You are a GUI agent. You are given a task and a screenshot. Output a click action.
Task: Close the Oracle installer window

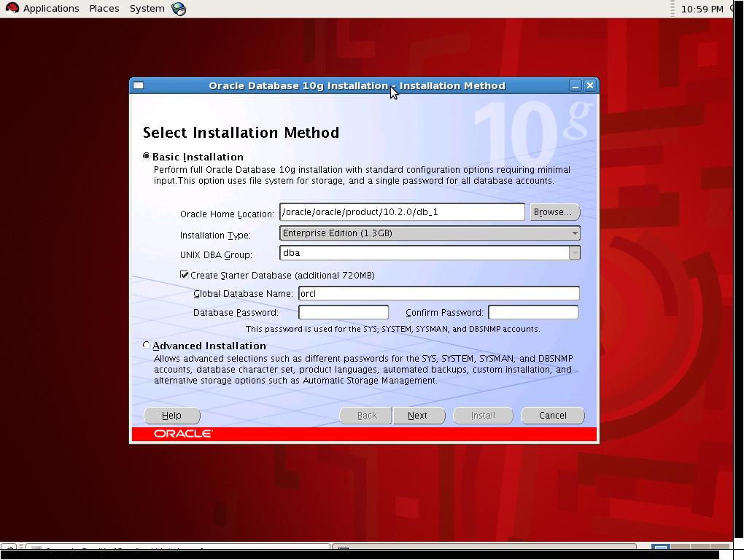coord(590,85)
